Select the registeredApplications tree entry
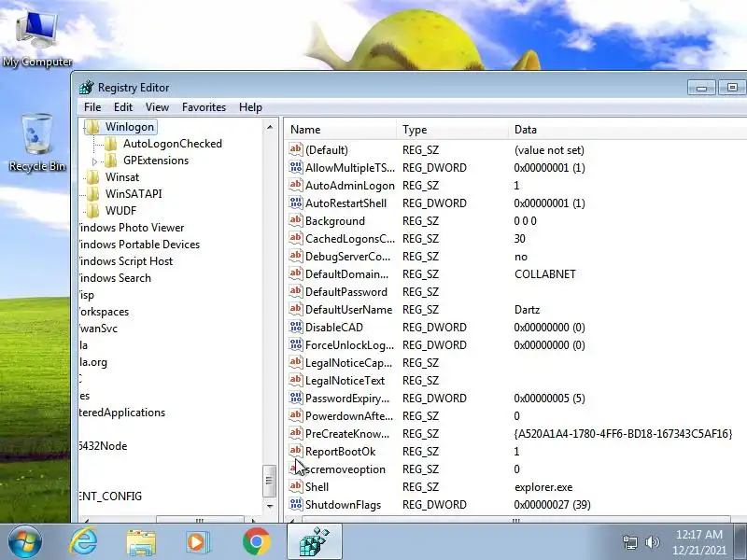747x560 pixels. (x=122, y=413)
